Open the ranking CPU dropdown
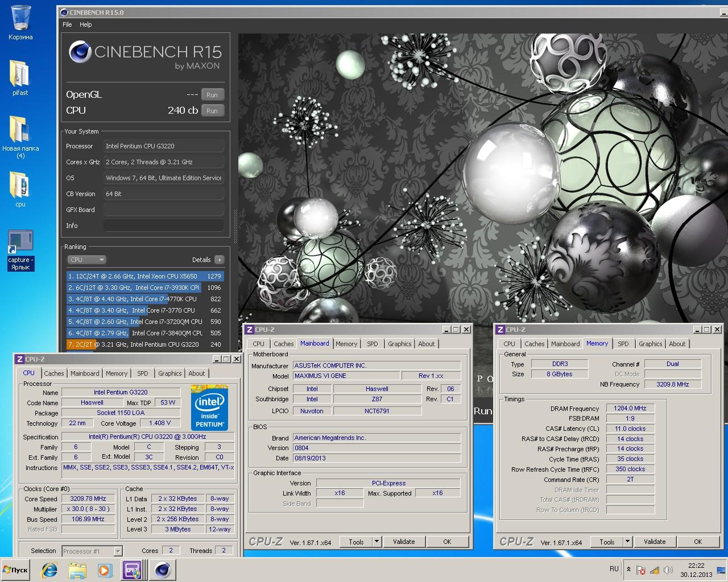Viewport: 728px width, 582px height. pos(86,260)
